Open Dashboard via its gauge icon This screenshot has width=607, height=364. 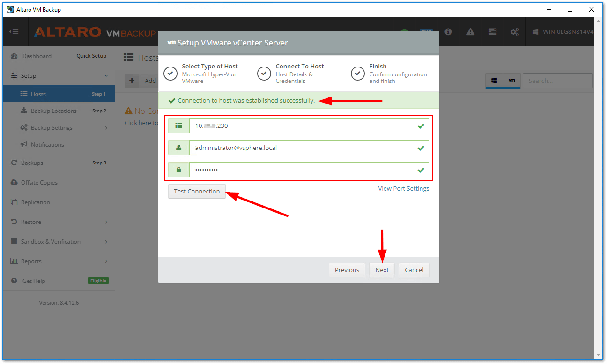(14, 56)
